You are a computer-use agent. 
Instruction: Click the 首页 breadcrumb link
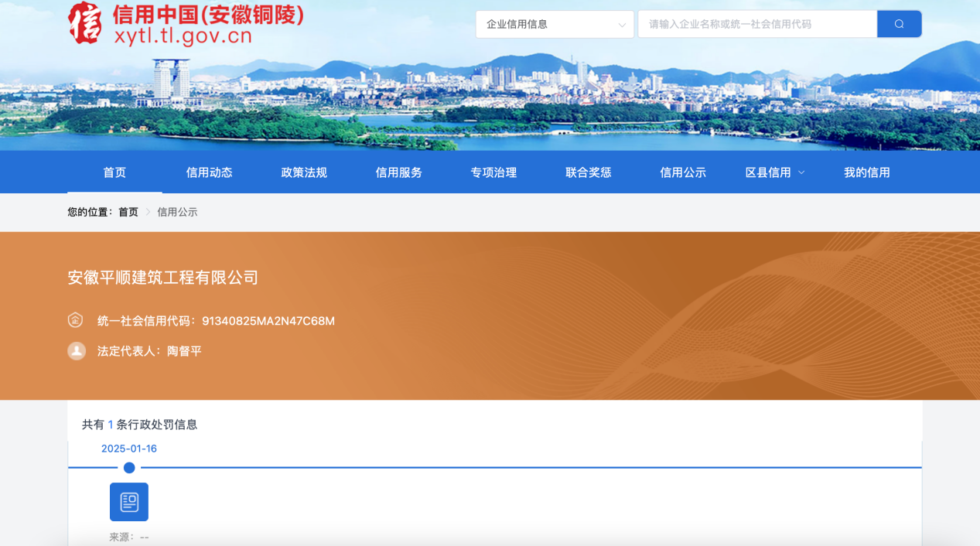tap(128, 212)
